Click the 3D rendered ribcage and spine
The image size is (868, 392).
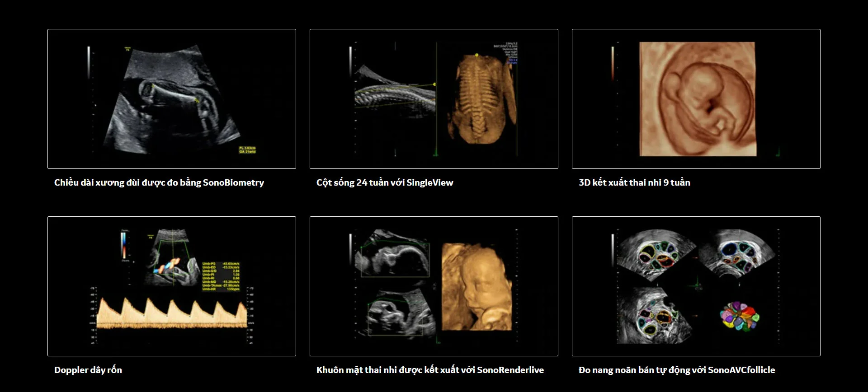click(479, 99)
